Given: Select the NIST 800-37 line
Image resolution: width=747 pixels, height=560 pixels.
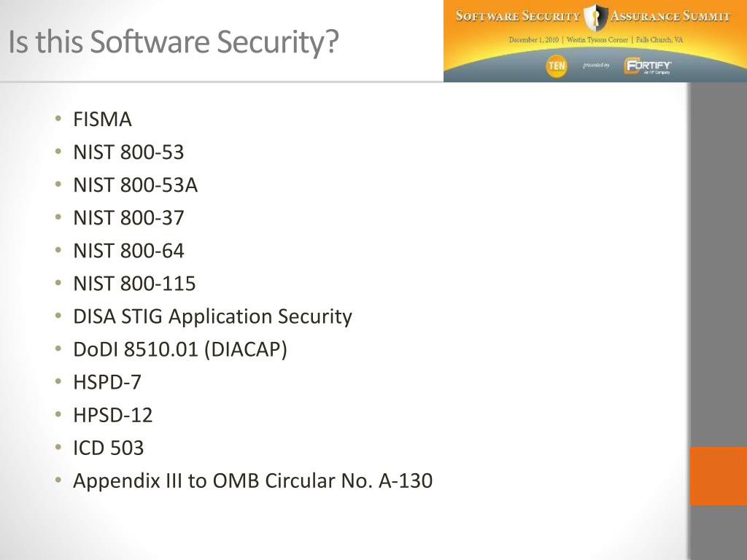Looking at the screenshot, I should pos(128,218).
